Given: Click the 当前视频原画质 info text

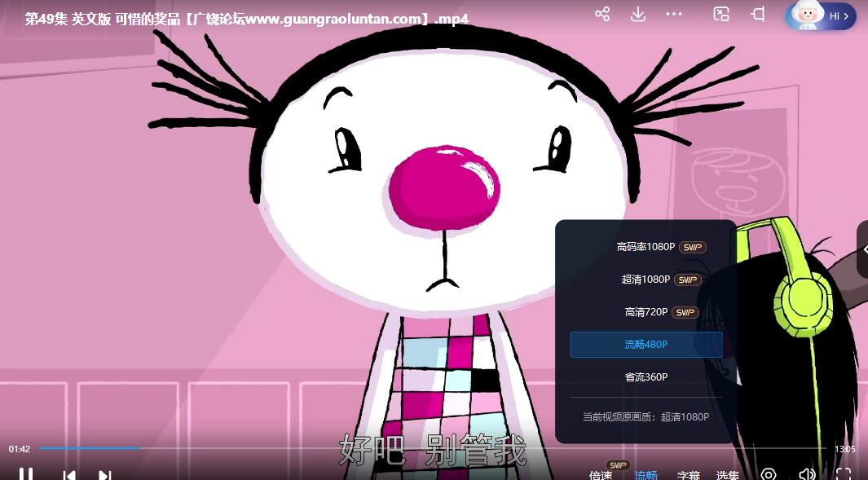Looking at the screenshot, I should point(645,417).
